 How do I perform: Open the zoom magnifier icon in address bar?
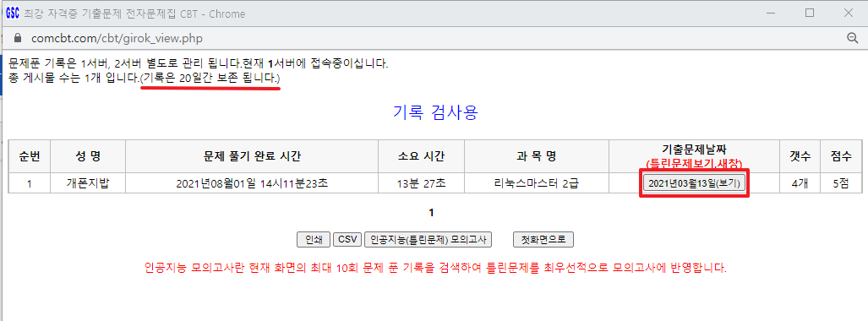click(x=853, y=38)
